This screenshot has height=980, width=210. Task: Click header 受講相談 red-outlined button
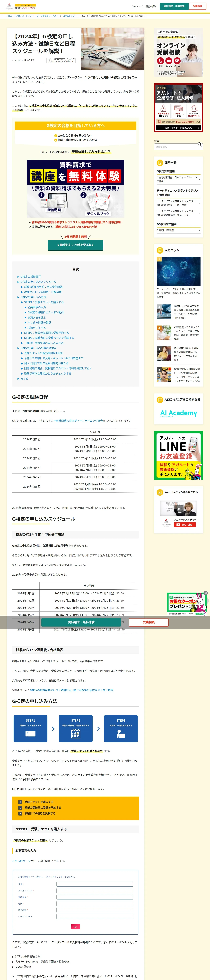[197, 6]
